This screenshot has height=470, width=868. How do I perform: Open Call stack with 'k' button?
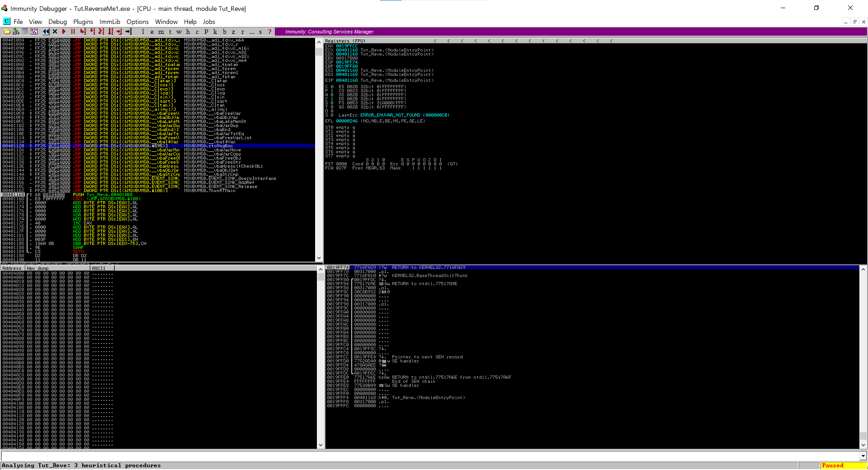(215, 32)
